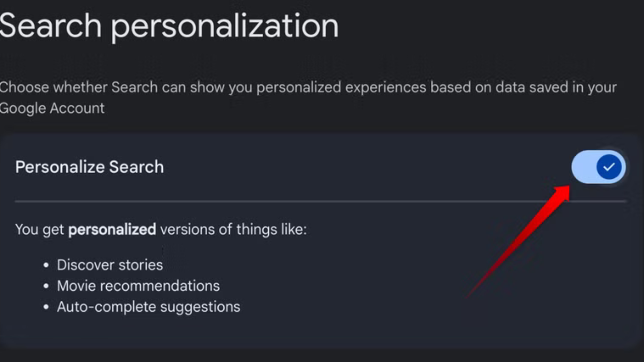Click the checkmark icon inside the toggle knob

(x=609, y=167)
